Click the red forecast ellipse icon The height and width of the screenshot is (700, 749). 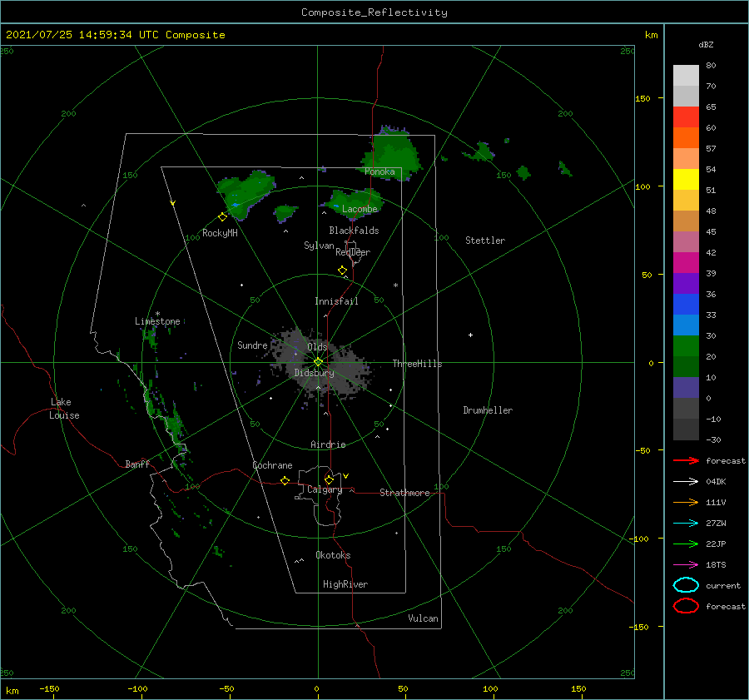686,606
